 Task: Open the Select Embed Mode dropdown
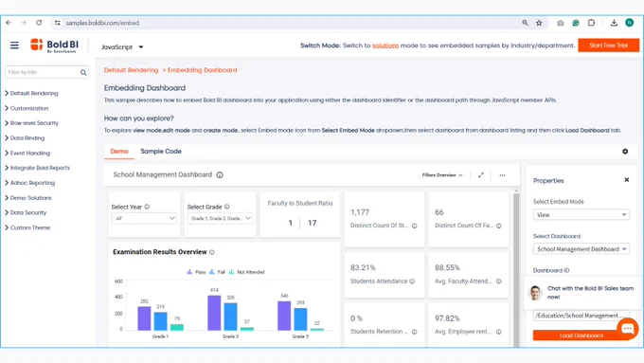(x=581, y=215)
